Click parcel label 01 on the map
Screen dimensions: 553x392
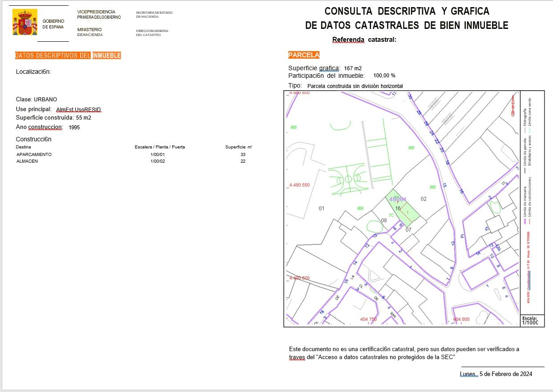pos(322,208)
